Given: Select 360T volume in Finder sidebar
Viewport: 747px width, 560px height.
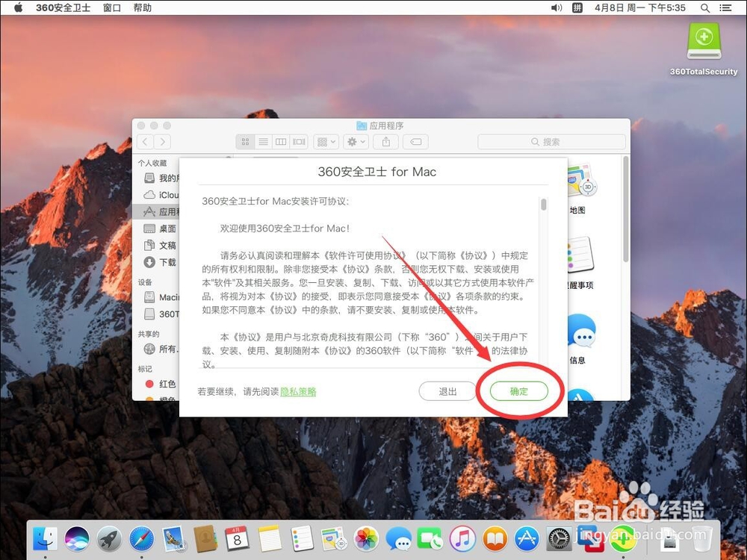Looking at the screenshot, I should [x=158, y=314].
